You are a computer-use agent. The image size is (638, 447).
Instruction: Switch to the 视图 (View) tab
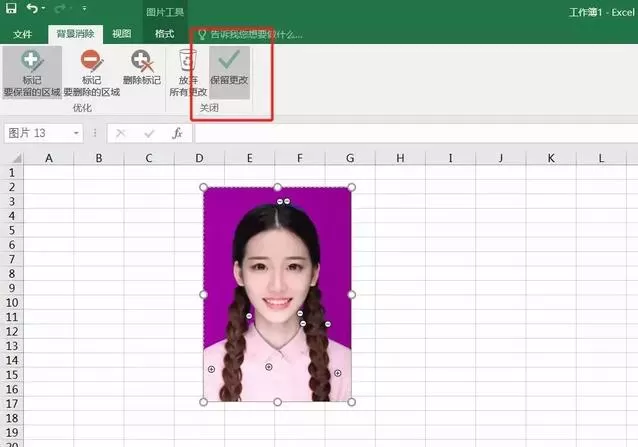122,34
